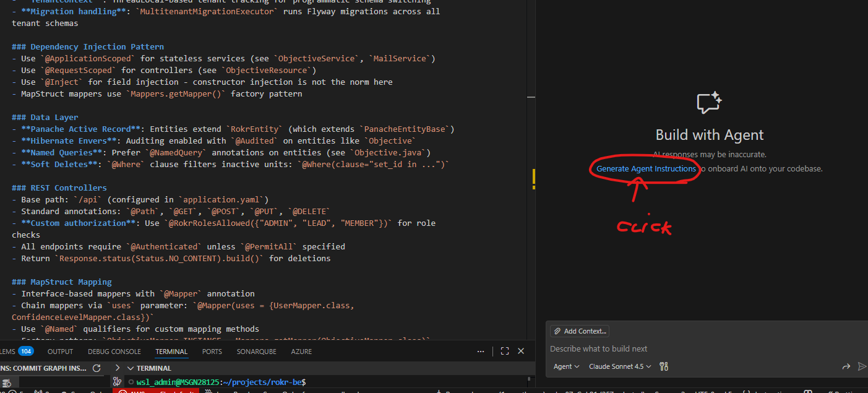Click the right chevron beside TERMINAL header
Screen dimensions: 868x393
118,368
